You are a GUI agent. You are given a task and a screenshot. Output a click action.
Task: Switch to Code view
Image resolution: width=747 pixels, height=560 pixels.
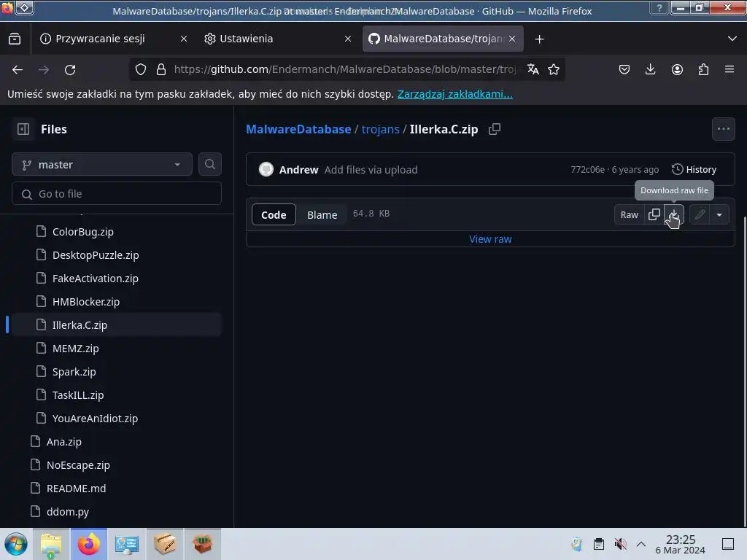click(274, 215)
